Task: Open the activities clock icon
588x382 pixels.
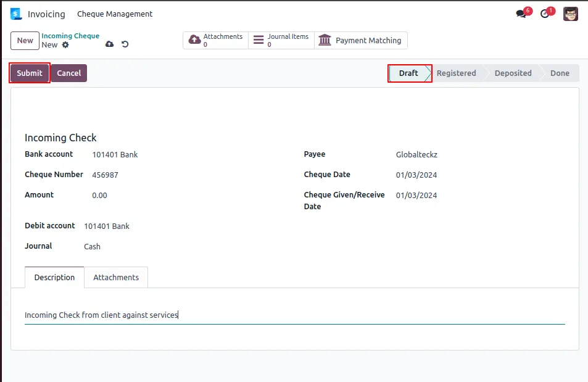Action: [545, 14]
